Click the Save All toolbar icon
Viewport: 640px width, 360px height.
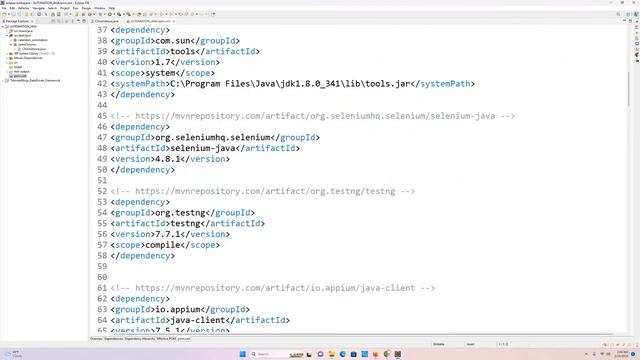click(x=19, y=14)
